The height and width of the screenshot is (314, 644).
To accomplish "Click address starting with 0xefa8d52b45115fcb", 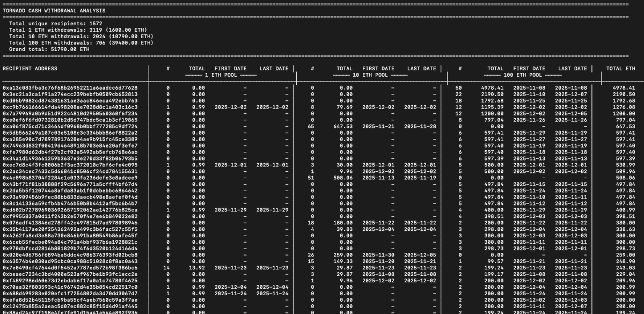I will click(70, 301).
